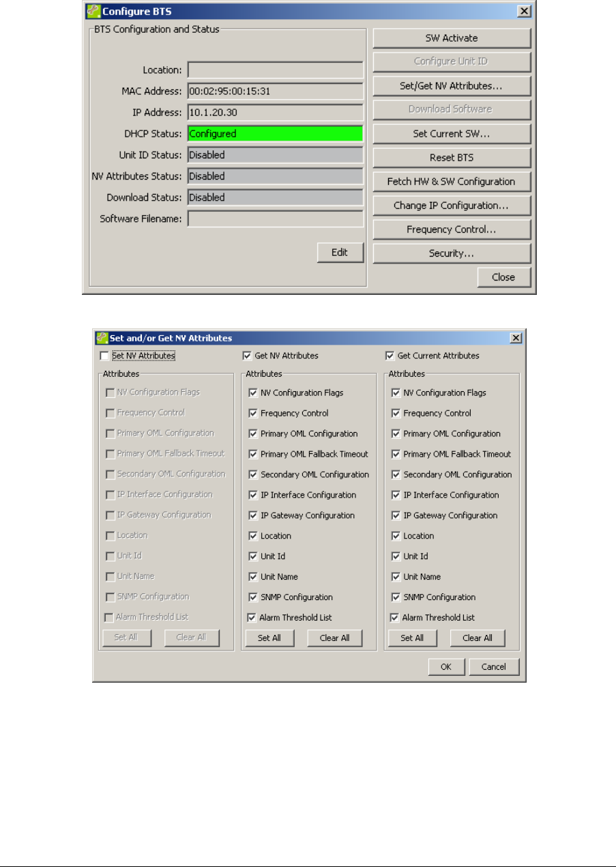
Task: Toggle Alarm Threshold List under Get Current Attributes
Action: (x=394, y=618)
